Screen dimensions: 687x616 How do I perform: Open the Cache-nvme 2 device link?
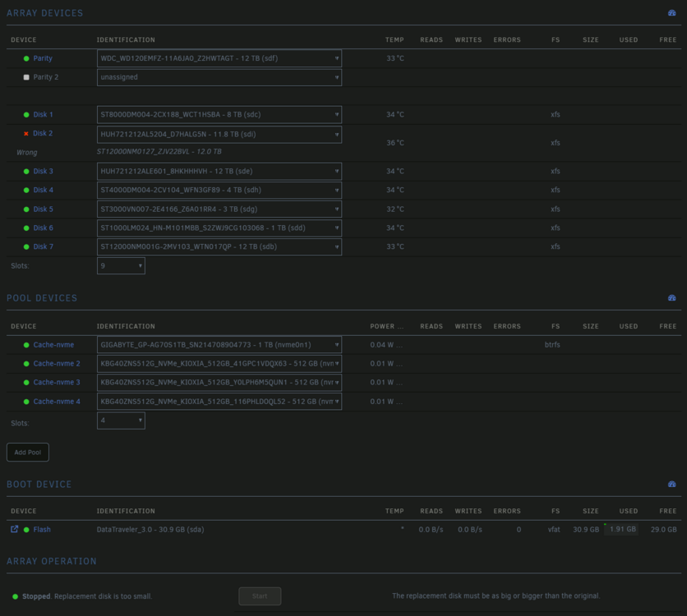click(57, 364)
